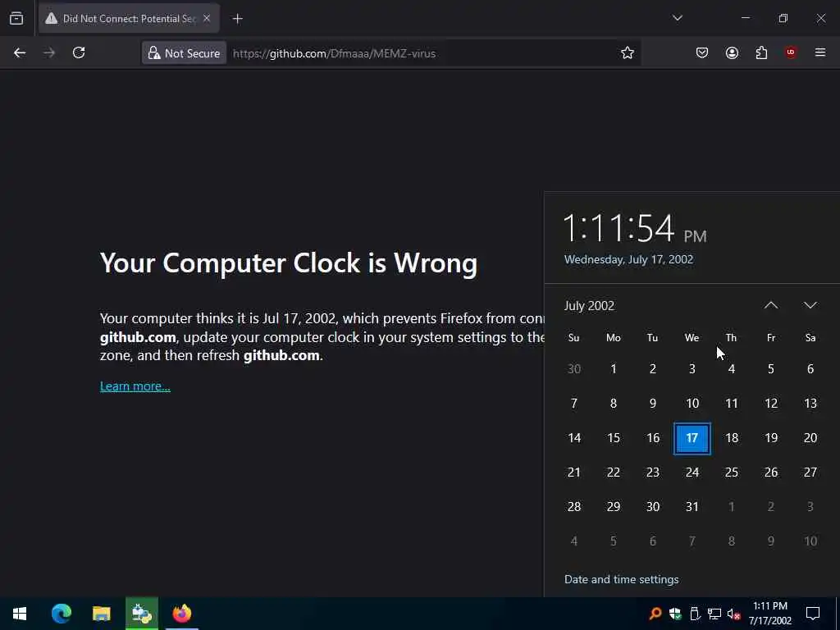Click the muted volume tray icon
The width and height of the screenshot is (840, 630).
[734, 614]
